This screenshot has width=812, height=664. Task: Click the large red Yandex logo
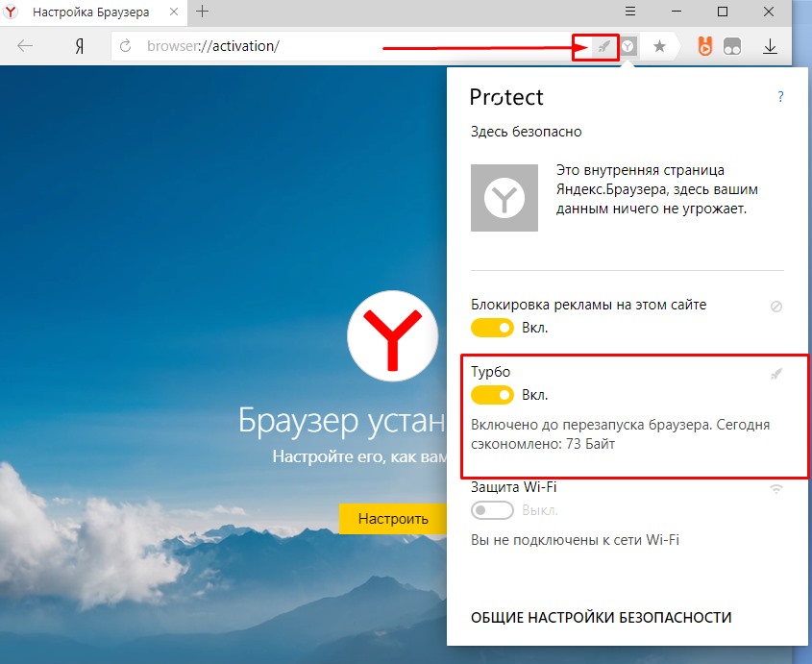point(392,336)
